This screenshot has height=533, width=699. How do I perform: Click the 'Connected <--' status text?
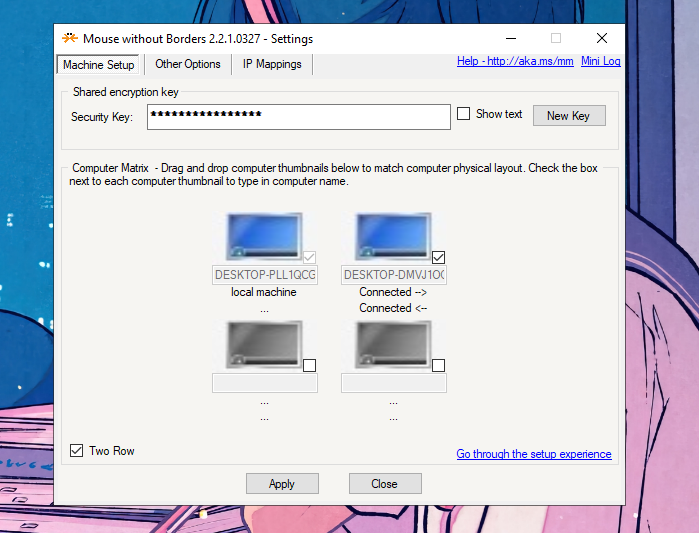(393, 308)
